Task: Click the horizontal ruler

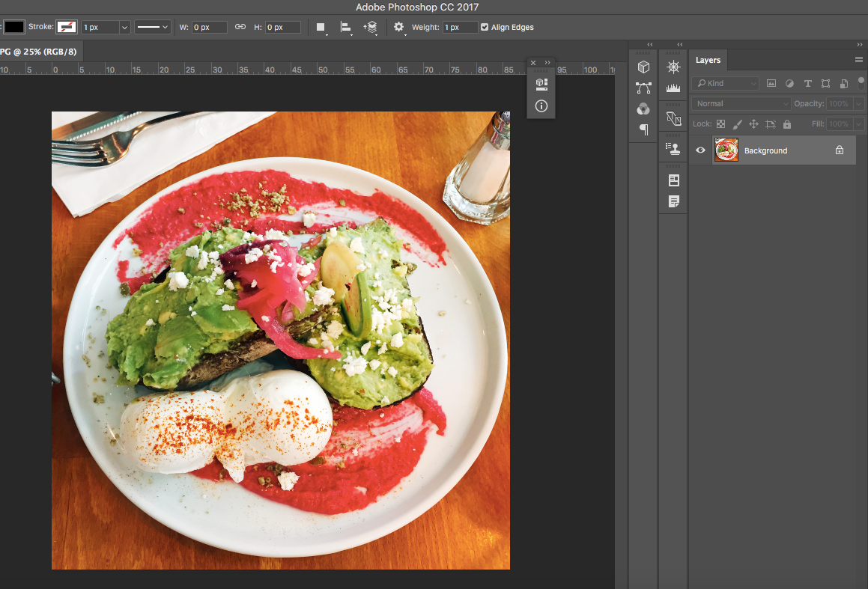Action: click(x=307, y=69)
